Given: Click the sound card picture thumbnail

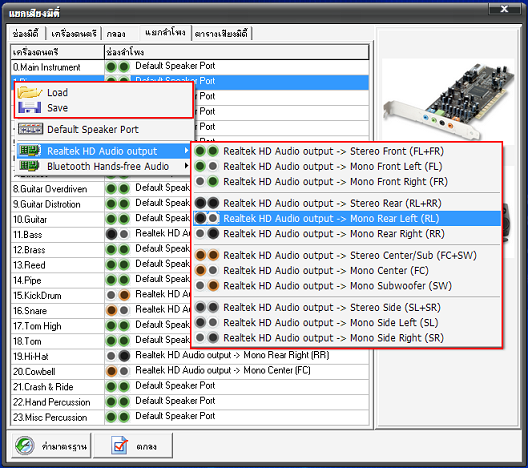Looking at the screenshot, I should 449,101.
